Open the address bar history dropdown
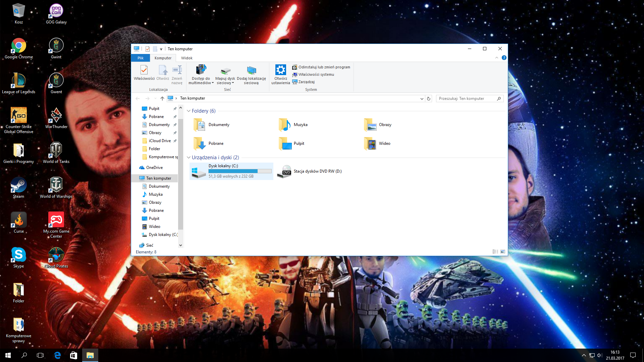Image resolution: width=644 pixels, height=362 pixels. (422, 99)
